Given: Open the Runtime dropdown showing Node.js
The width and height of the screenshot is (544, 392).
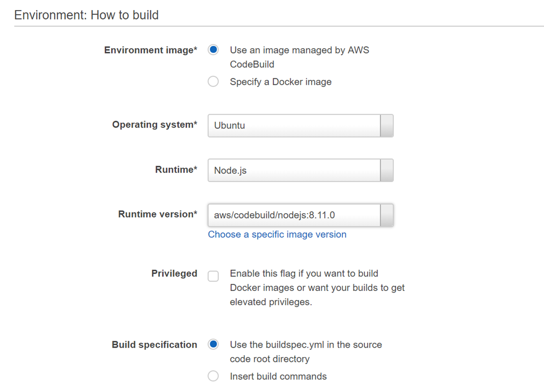Looking at the screenshot, I should 294,170.
